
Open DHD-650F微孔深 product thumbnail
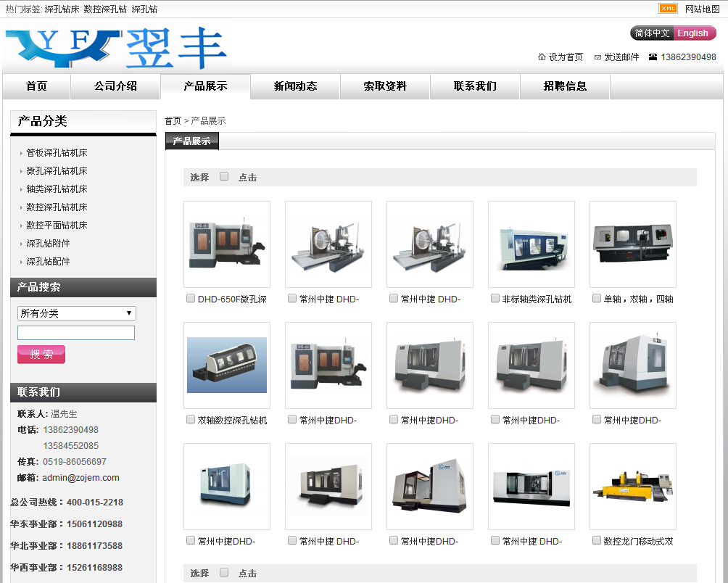click(227, 244)
